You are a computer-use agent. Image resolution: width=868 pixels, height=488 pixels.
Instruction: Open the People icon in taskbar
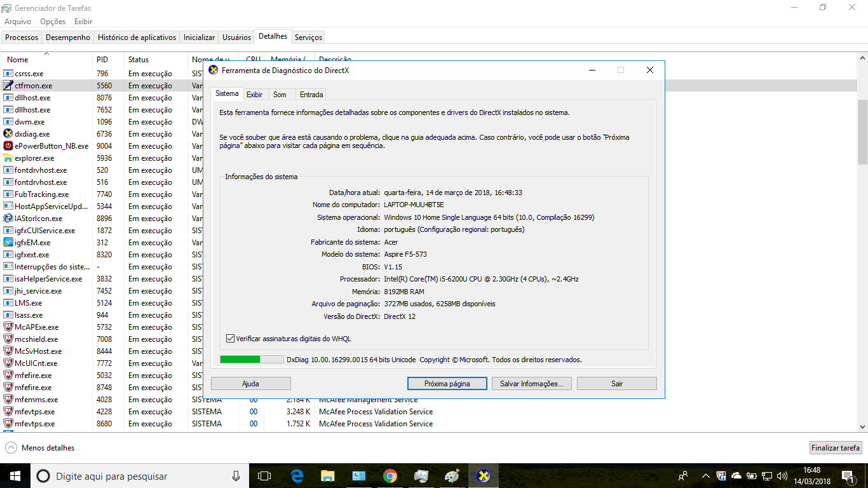coord(683,475)
